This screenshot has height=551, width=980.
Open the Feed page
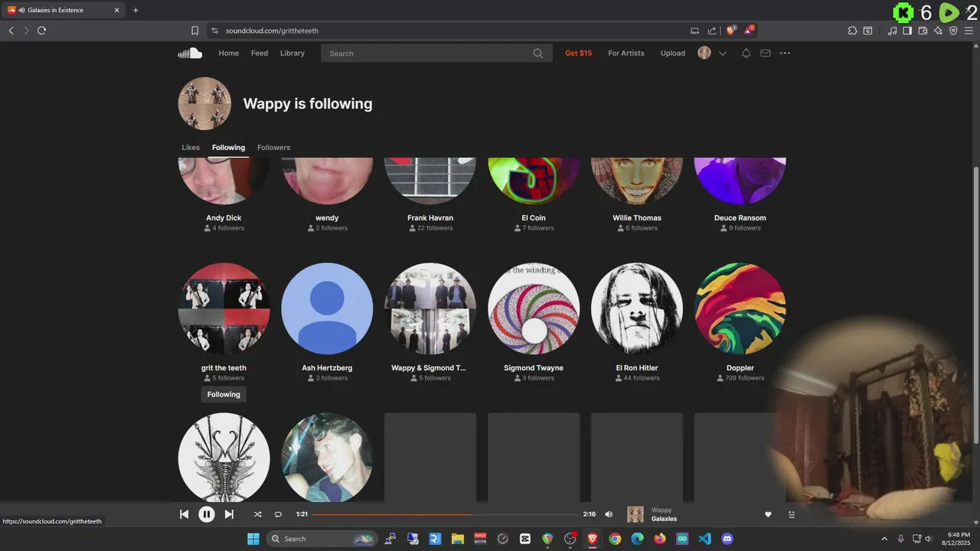pos(260,53)
